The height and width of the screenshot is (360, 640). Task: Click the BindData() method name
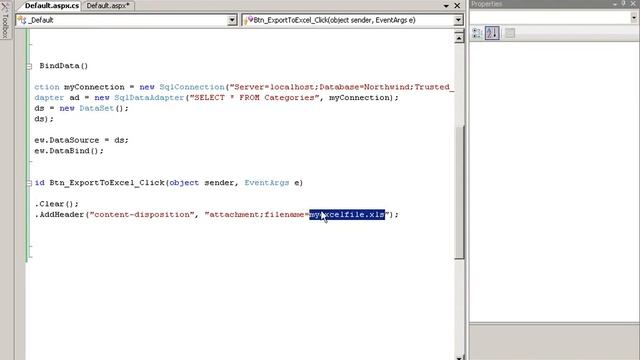[x=64, y=66]
